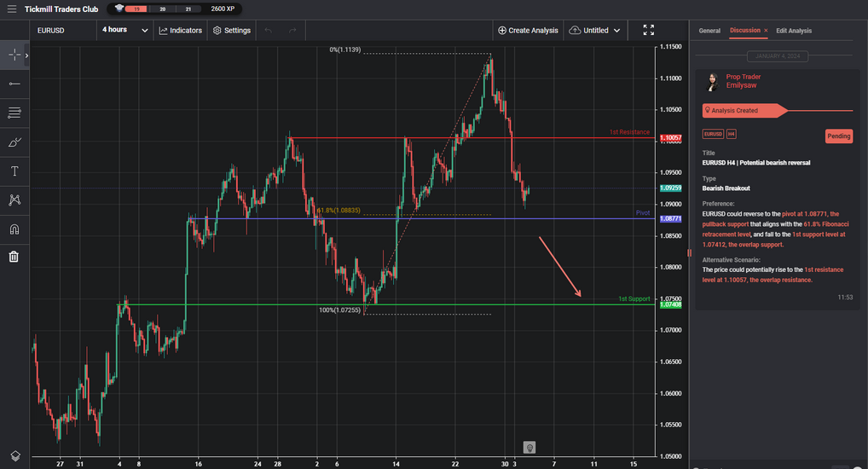
Task: Select the brush drawing tool
Action: [x=14, y=142]
